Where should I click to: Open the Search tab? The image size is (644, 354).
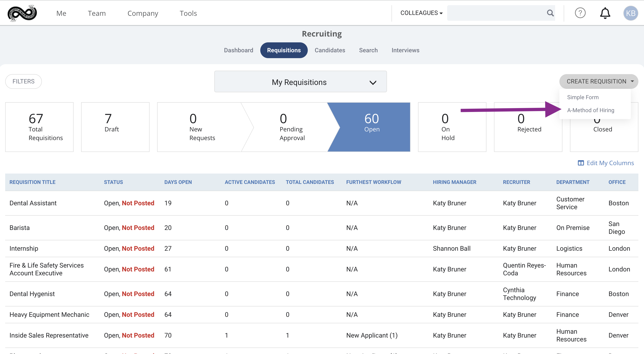pyautogui.click(x=368, y=50)
